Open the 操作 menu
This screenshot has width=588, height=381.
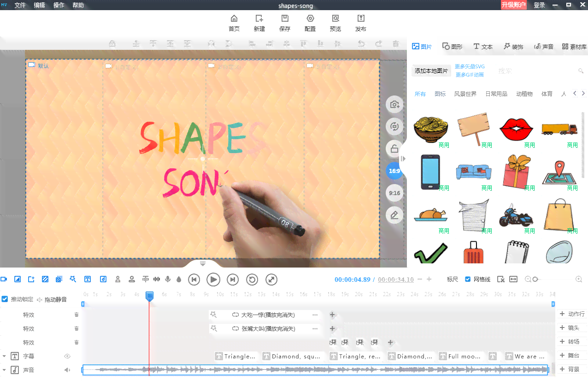coord(59,5)
